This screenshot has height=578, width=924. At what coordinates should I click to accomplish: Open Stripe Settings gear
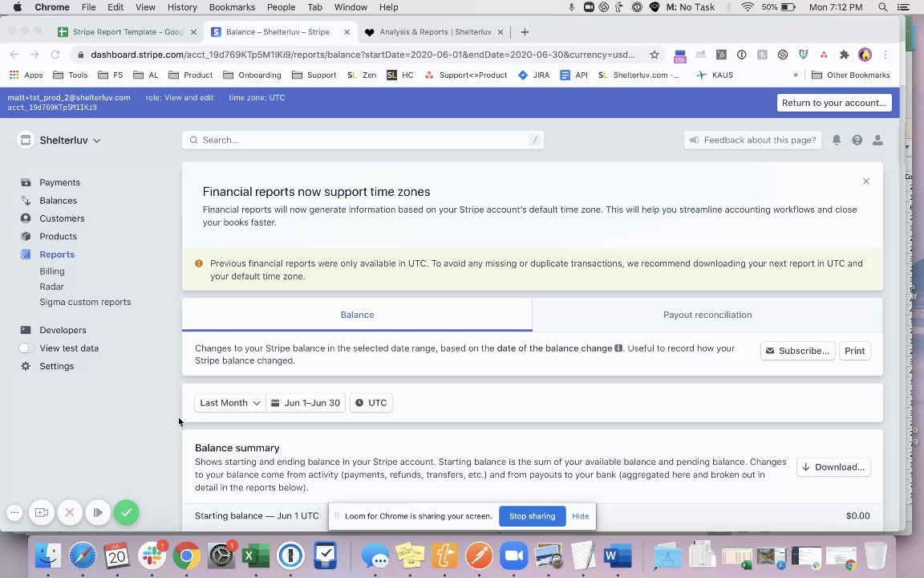click(26, 366)
